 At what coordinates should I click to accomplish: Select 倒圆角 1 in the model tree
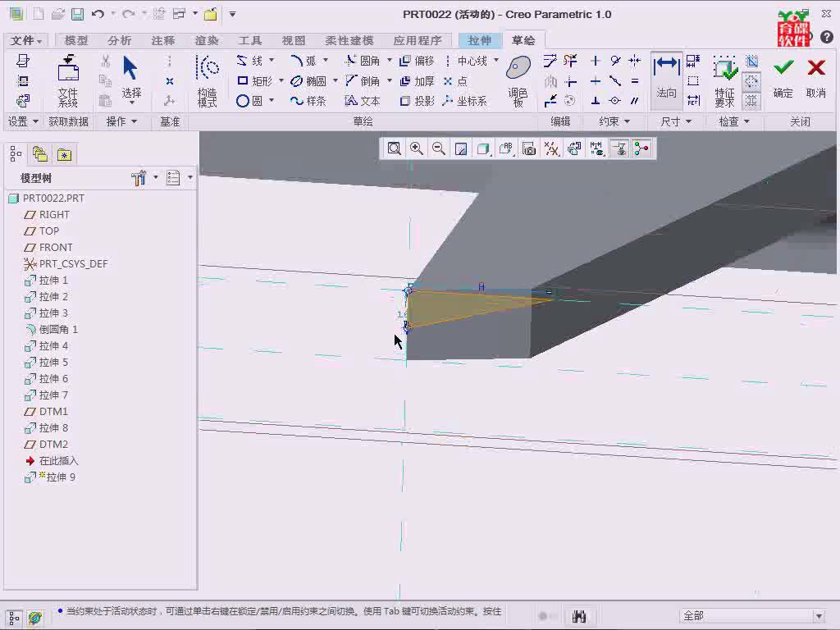52,329
